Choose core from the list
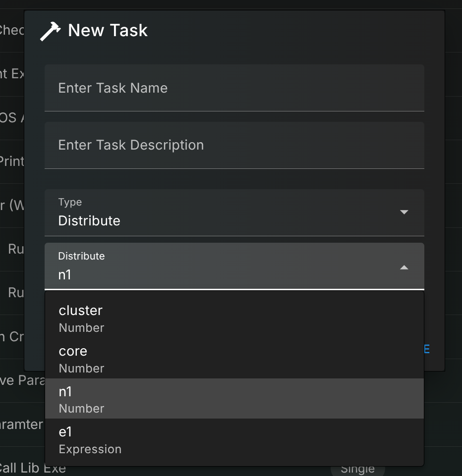 point(234,359)
